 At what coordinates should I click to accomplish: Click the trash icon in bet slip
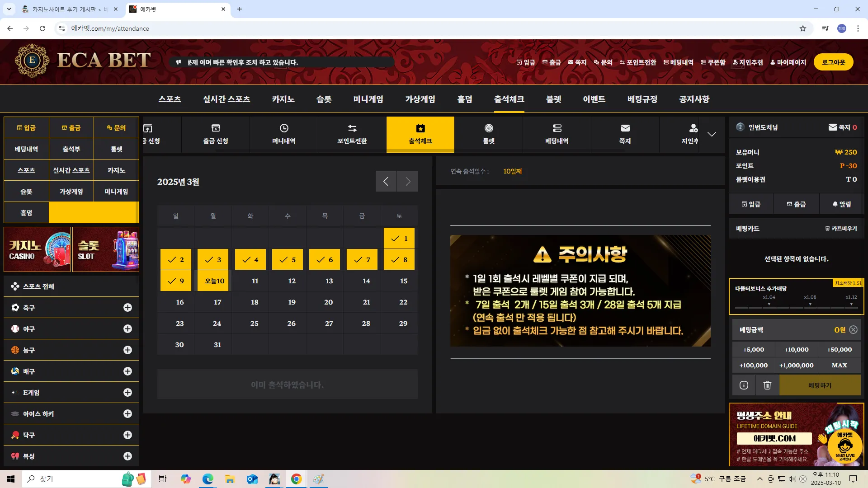767,385
